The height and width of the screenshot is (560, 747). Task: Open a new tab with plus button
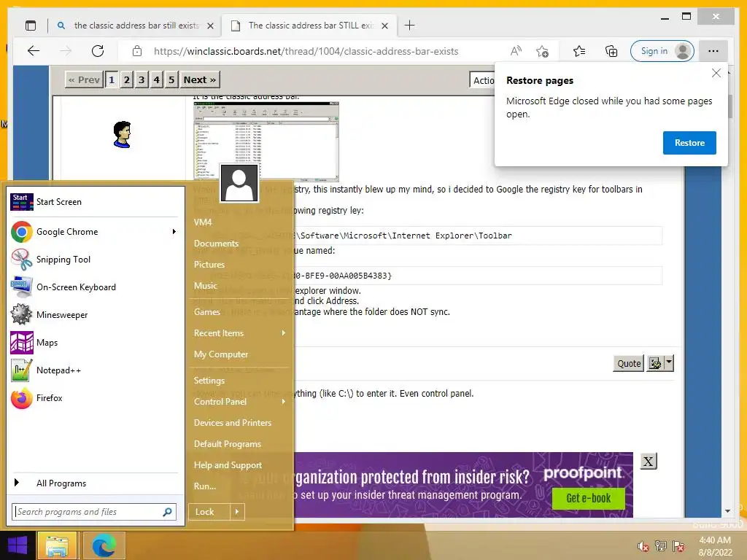(x=410, y=26)
